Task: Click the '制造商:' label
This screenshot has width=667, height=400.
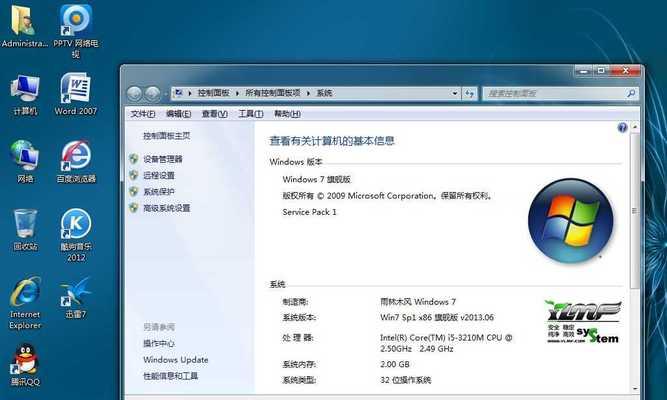Action: 295,302
